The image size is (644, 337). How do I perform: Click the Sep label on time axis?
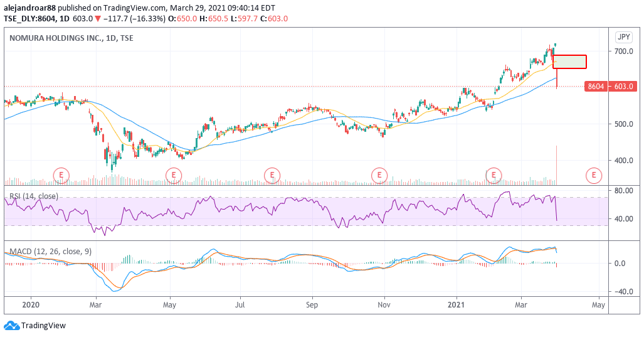coord(312,305)
